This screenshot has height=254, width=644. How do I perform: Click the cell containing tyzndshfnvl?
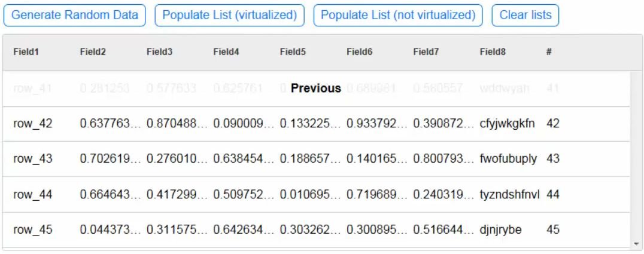point(509,194)
